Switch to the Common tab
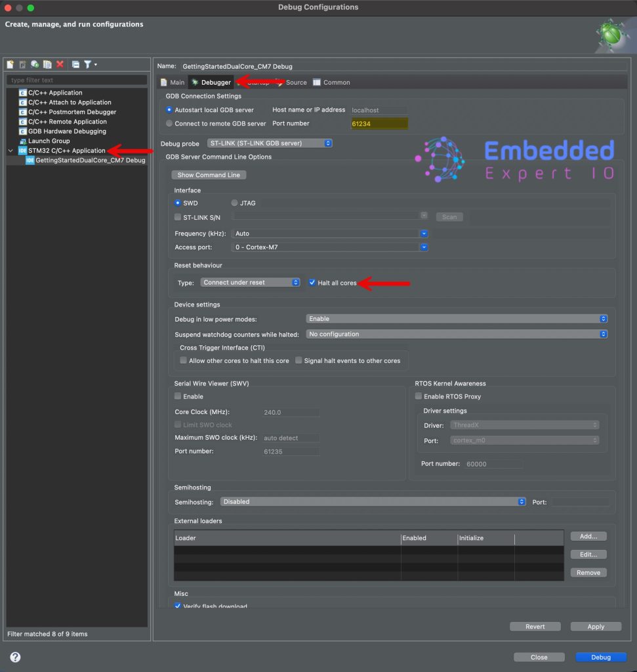637x672 pixels. (331, 83)
